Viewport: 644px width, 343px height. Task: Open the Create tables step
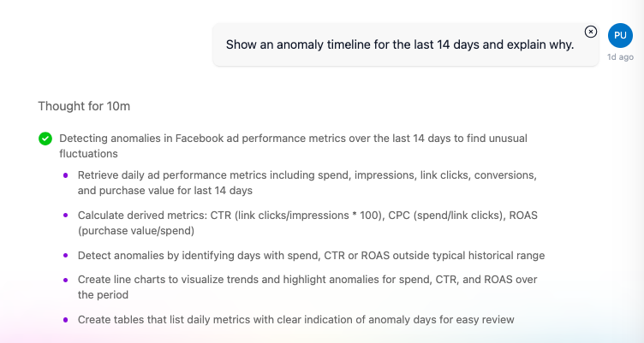(x=295, y=320)
